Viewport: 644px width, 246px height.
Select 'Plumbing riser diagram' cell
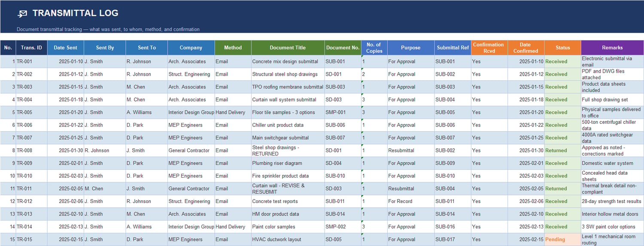coord(288,163)
